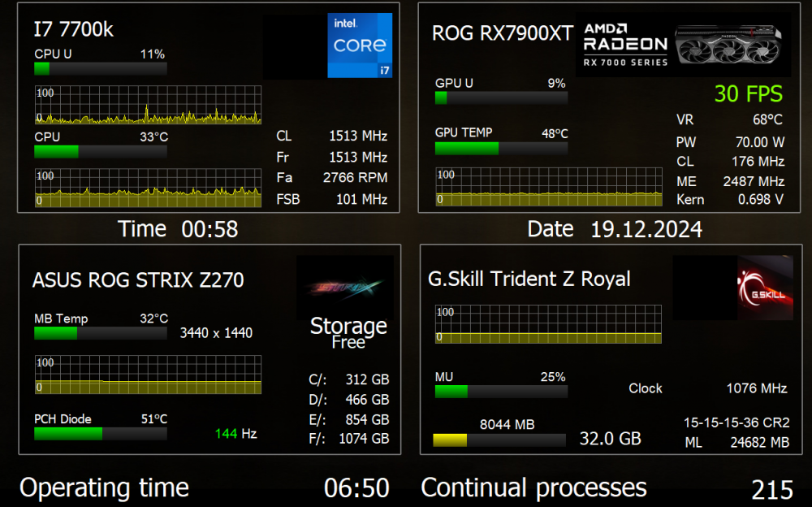This screenshot has height=507, width=812.
Task: Click the GPU TEMP progress bar
Action: coord(501,149)
